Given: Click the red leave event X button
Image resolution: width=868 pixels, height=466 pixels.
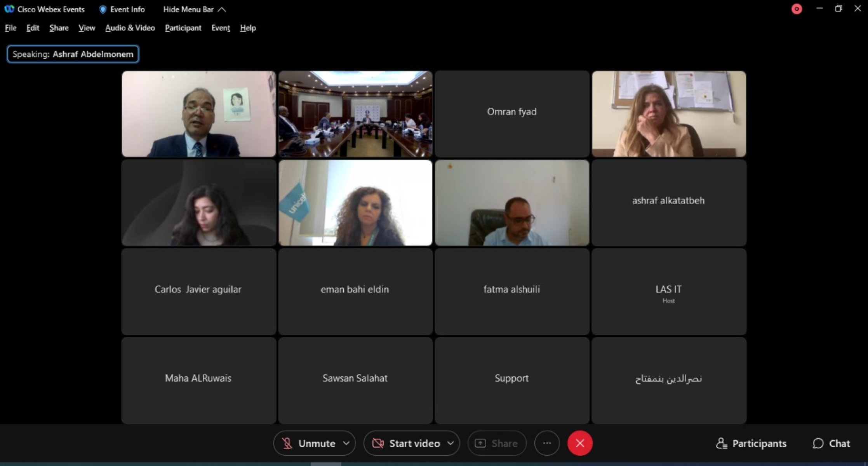Looking at the screenshot, I should (x=580, y=443).
